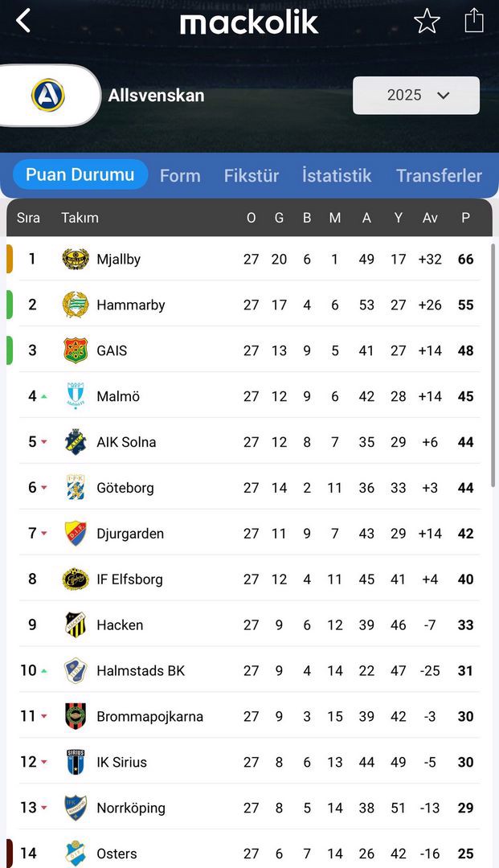Tap the P points column header
The width and height of the screenshot is (499, 868).
pos(465,218)
